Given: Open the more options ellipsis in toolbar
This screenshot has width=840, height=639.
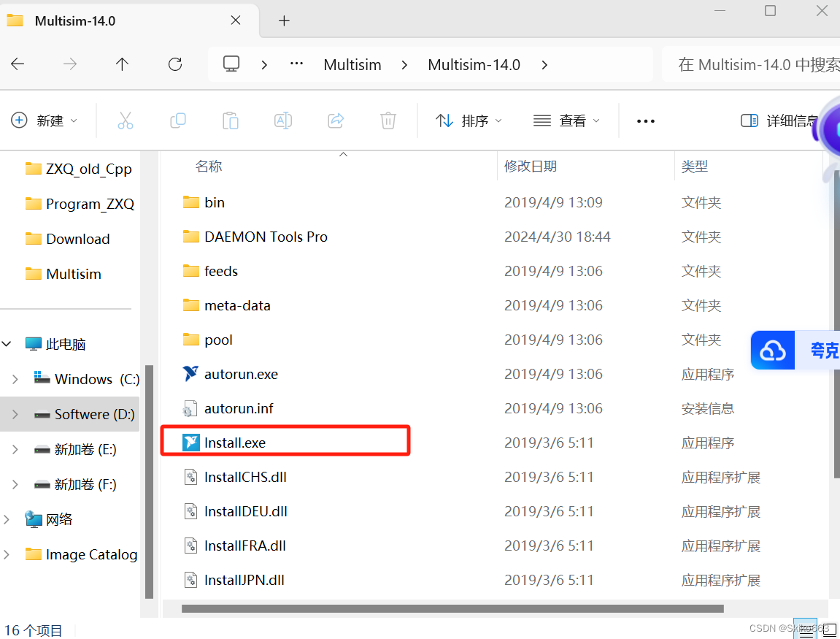Looking at the screenshot, I should pyautogui.click(x=646, y=121).
